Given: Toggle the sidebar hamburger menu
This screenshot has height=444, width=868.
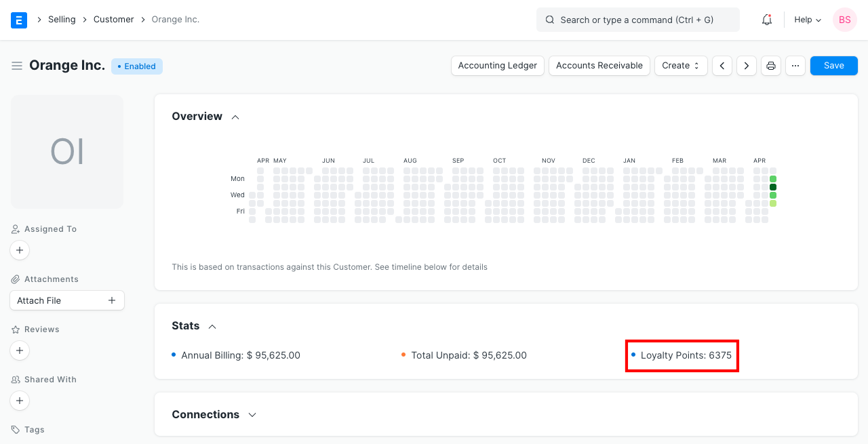Looking at the screenshot, I should coord(17,66).
